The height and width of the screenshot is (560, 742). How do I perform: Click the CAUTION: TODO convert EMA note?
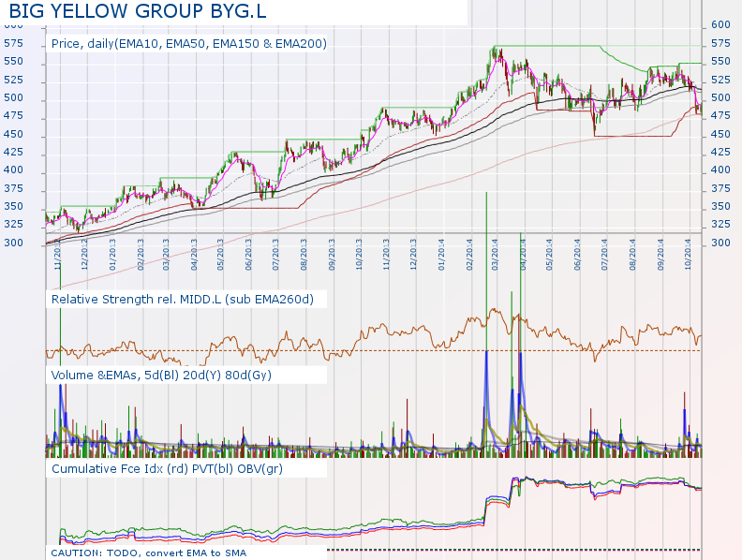point(149,553)
